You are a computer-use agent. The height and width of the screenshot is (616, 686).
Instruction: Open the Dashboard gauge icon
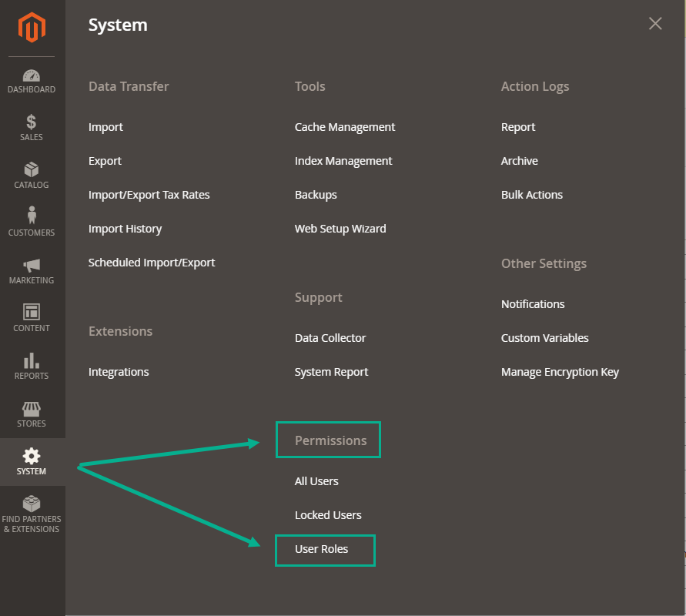pos(32,76)
